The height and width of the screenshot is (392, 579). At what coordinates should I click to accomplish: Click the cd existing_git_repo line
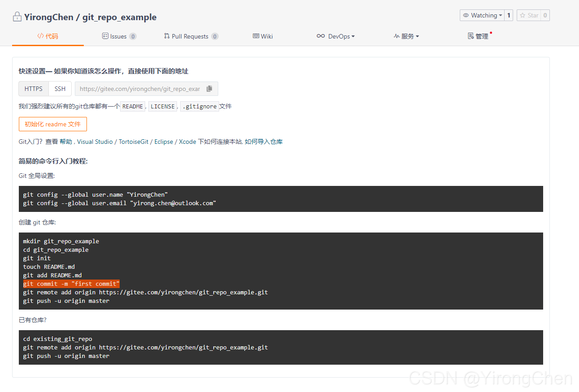[58, 339]
